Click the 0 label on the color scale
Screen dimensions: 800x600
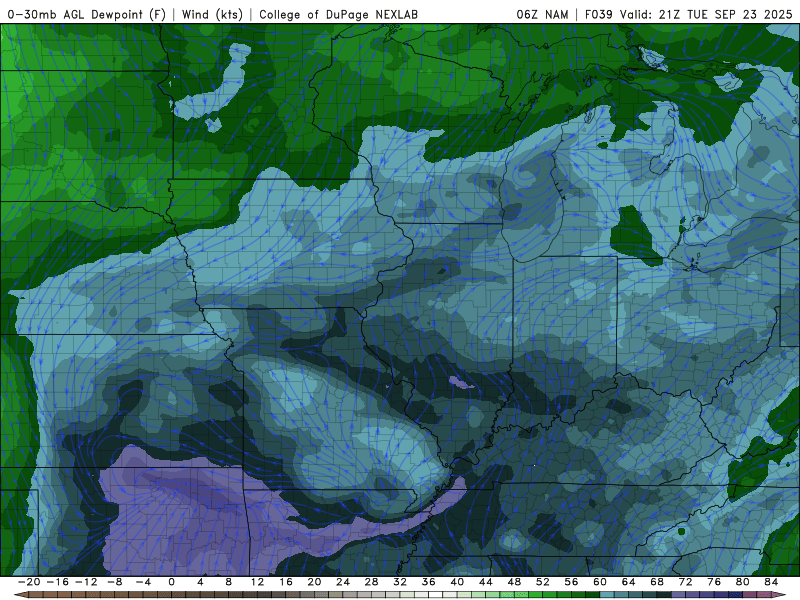(171, 582)
